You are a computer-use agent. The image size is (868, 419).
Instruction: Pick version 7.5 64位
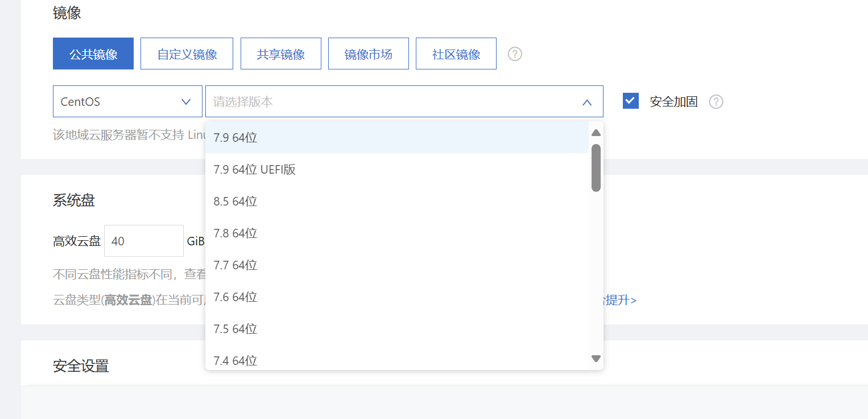397,328
